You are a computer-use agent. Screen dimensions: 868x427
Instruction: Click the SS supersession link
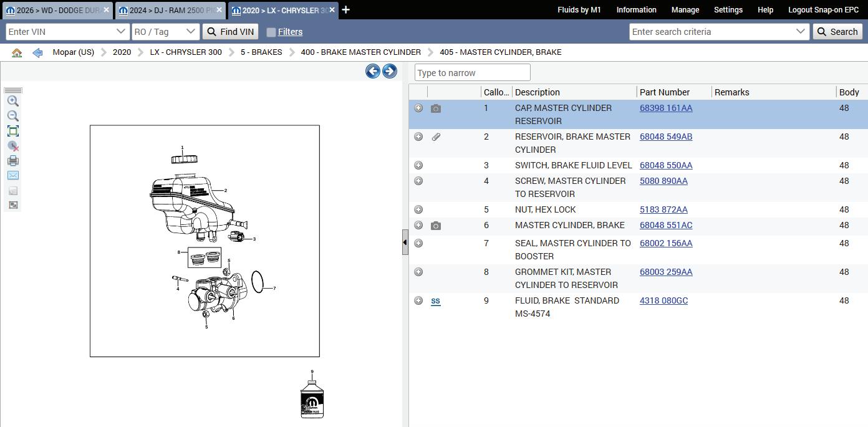coord(435,301)
